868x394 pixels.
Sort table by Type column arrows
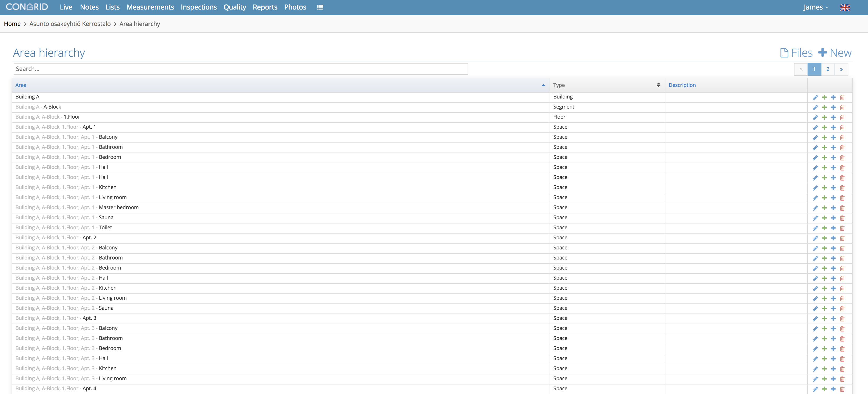tap(658, 85)
